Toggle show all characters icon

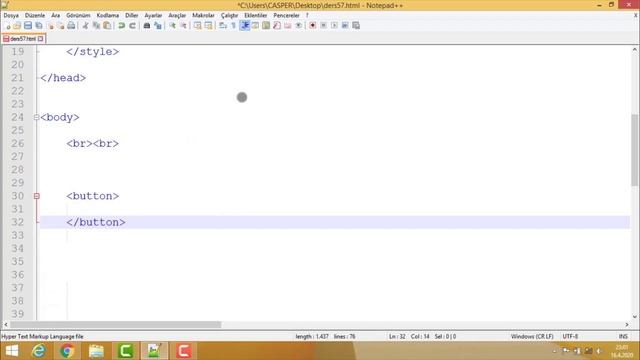233,26
